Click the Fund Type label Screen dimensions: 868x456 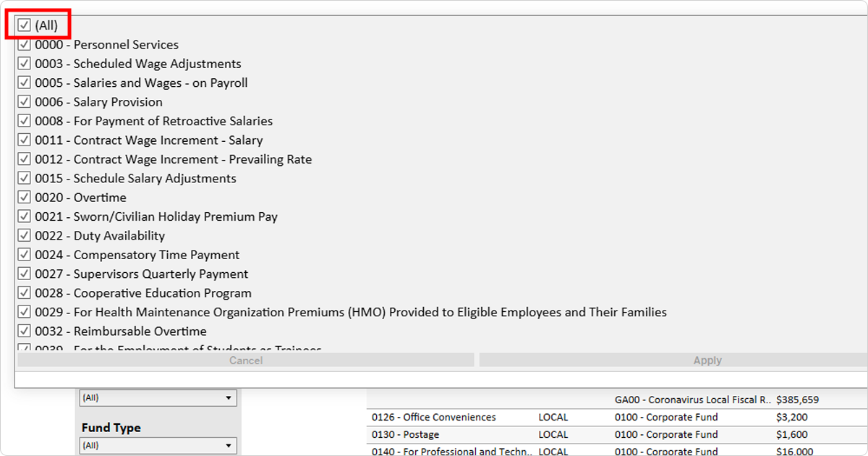click(111, 428)
